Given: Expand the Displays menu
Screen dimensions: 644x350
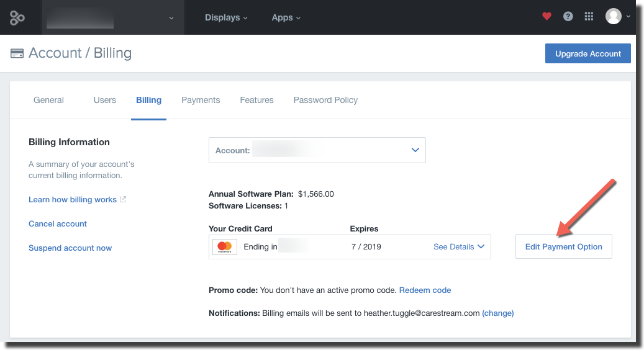Looking at the screenshot, I should (226, 17).
